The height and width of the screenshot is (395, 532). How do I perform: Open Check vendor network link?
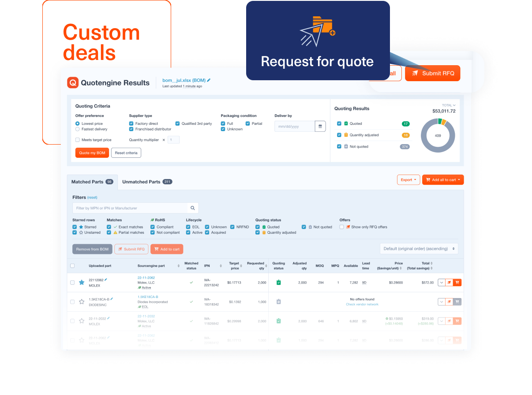(x=362, y=305)
